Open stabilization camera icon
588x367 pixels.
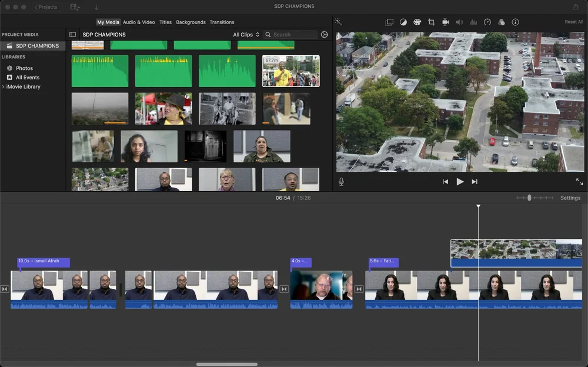[445, 22]
